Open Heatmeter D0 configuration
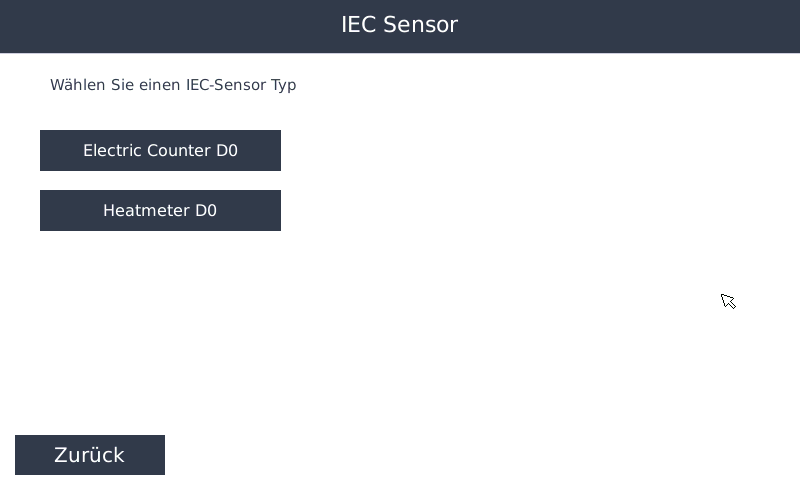Viewport: 800px width, 480px height. pos(160,211)
